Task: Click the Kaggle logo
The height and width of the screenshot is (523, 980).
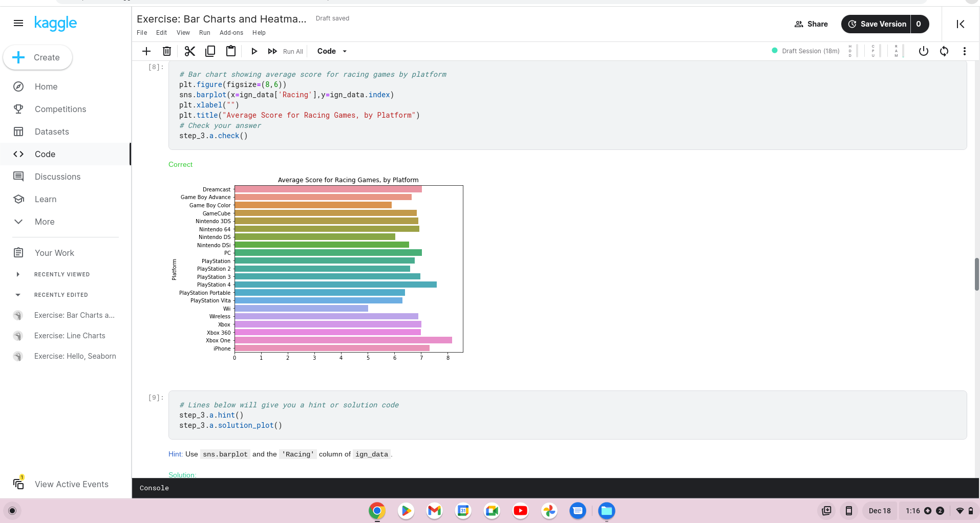Action: (55, 23)
